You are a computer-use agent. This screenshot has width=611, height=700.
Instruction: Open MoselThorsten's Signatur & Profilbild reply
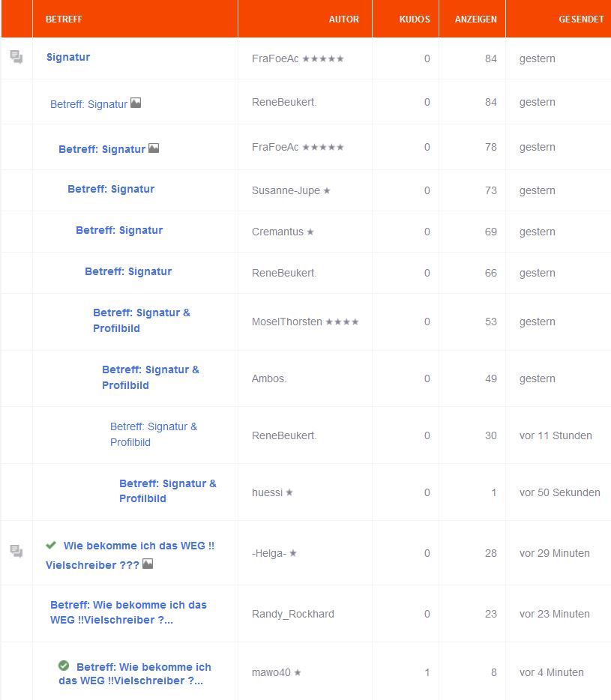point(142,321)
